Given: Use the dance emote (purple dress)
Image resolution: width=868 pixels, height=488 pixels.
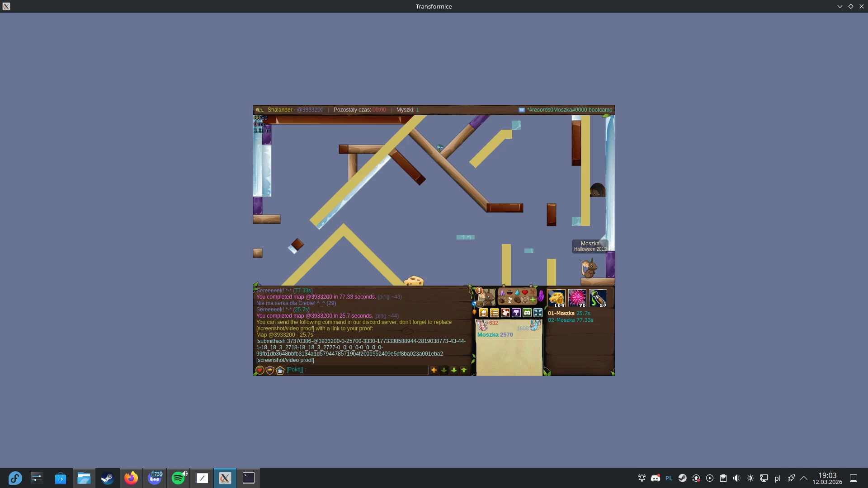Looking at the screenshot, I should point(502,292).
